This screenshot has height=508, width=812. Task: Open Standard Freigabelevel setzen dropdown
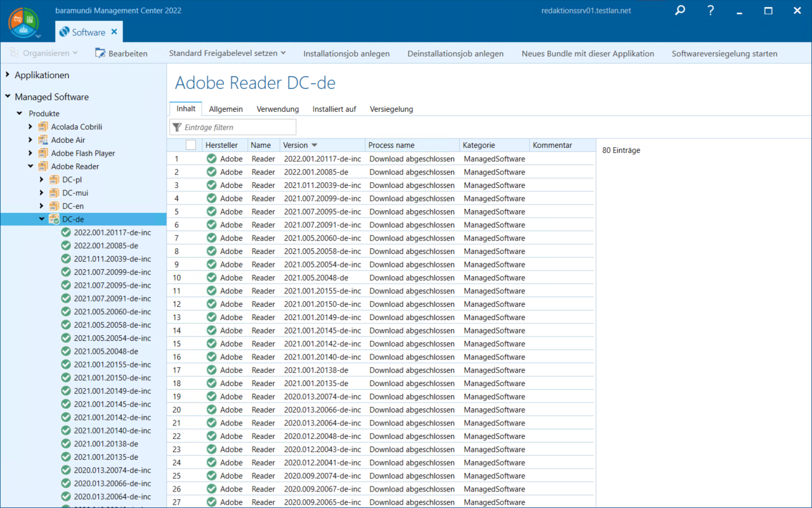tap(227, 53)
